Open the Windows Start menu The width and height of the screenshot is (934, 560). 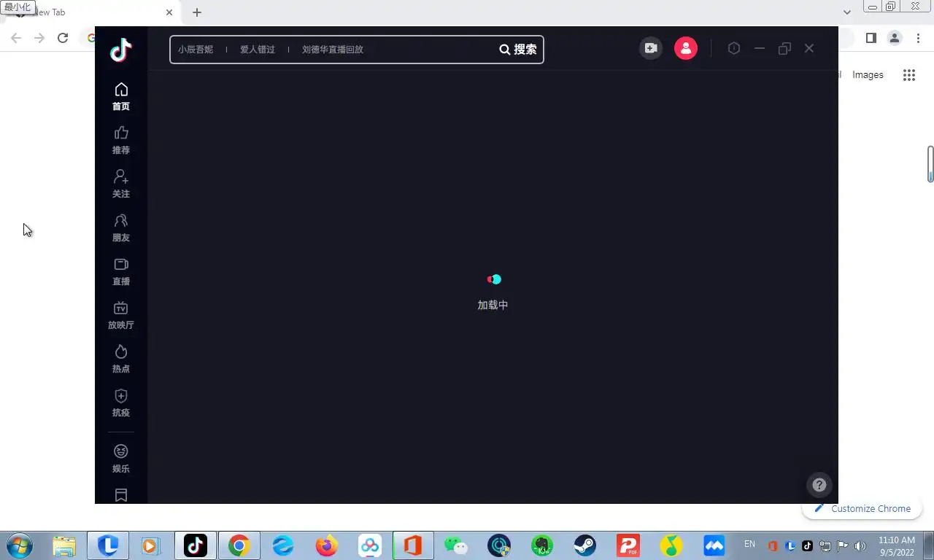(x=20, y=545)
